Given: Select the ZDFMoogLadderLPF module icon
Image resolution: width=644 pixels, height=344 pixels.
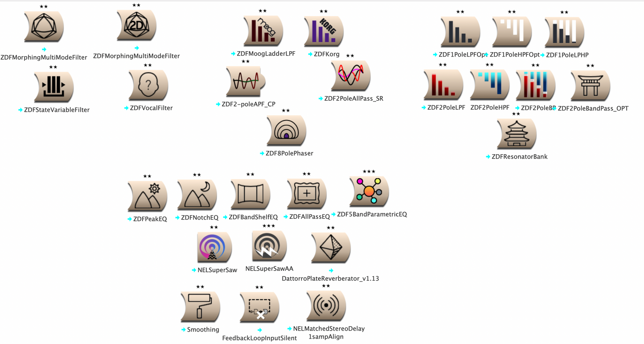Looking at the screenshot, I should click(x=263, y=31).
